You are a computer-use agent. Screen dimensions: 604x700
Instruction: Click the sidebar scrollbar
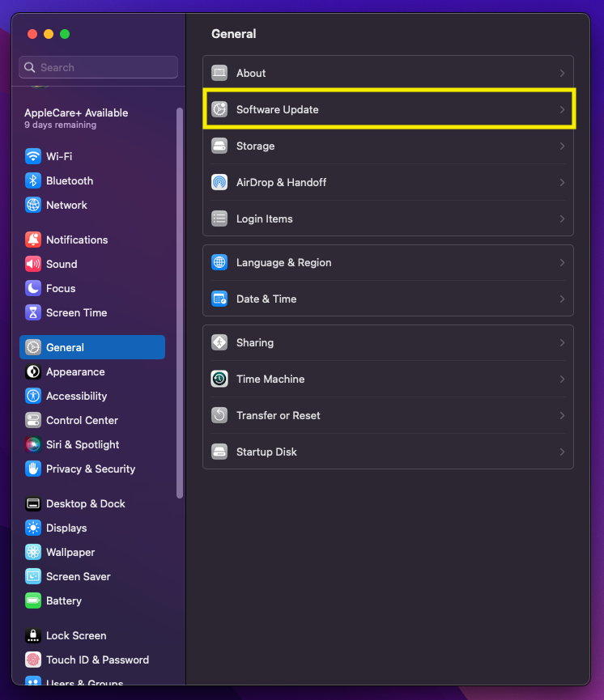tap(180, 303)
